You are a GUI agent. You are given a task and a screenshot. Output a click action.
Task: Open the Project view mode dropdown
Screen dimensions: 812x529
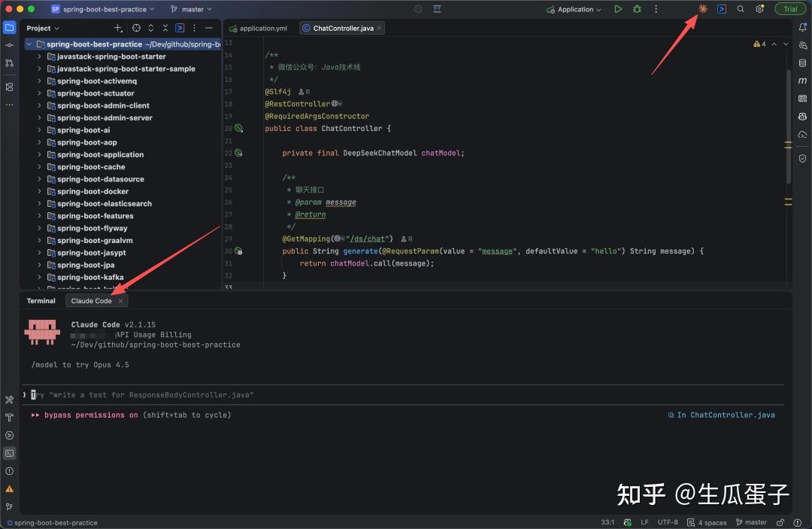(x=43, y=28)
